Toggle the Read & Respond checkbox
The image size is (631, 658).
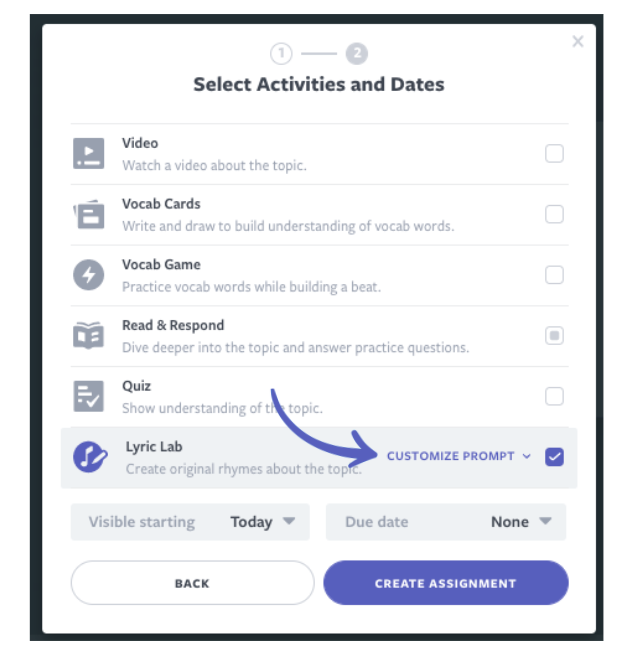[554, 336]
